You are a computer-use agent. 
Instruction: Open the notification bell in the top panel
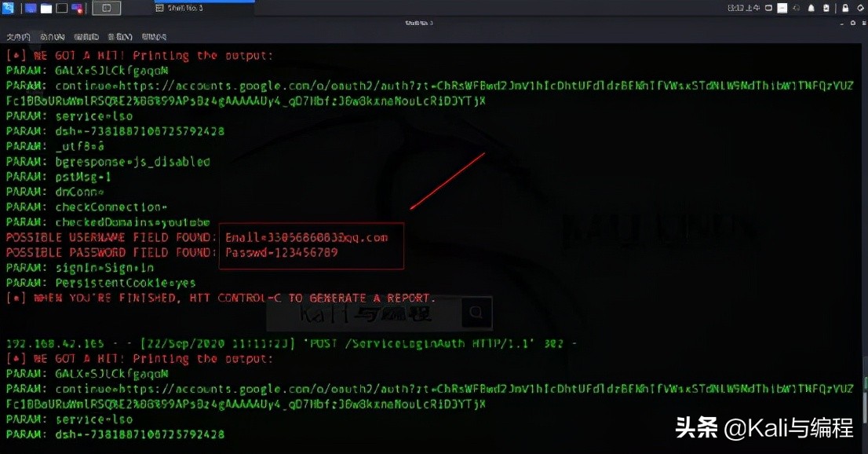tap(811, 8)
